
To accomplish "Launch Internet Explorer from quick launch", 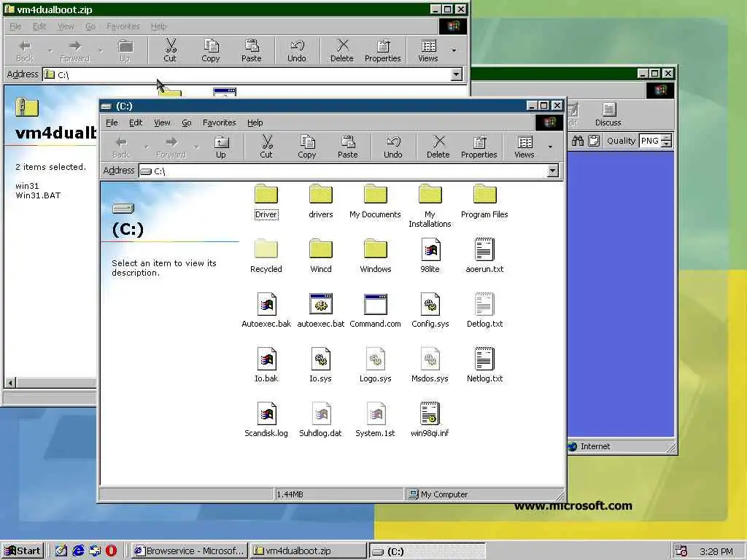I will [78, 551].
